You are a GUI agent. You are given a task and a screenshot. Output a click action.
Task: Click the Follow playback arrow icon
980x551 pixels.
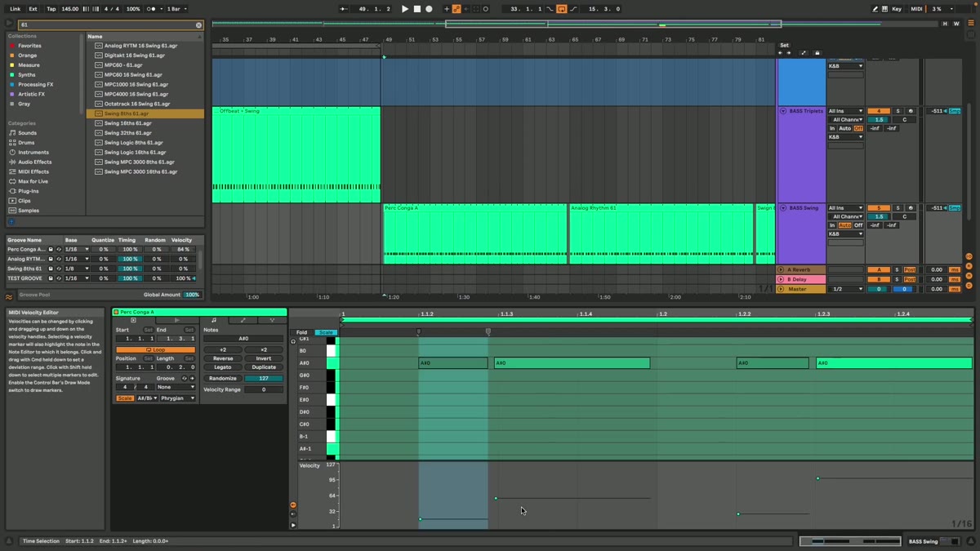(x=343, y=9)
